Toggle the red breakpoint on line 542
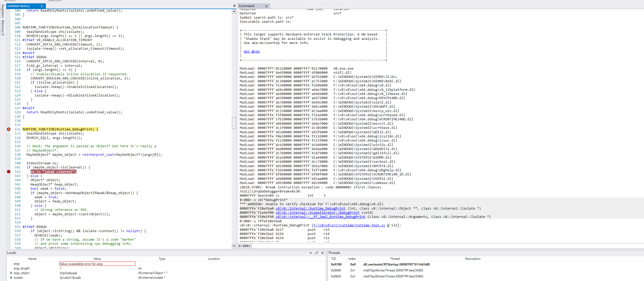 pyautogui.click(x=9, y=172)
